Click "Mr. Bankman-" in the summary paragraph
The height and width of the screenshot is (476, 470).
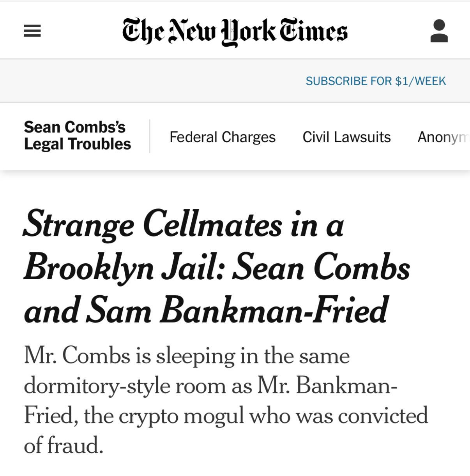[327, 386]
